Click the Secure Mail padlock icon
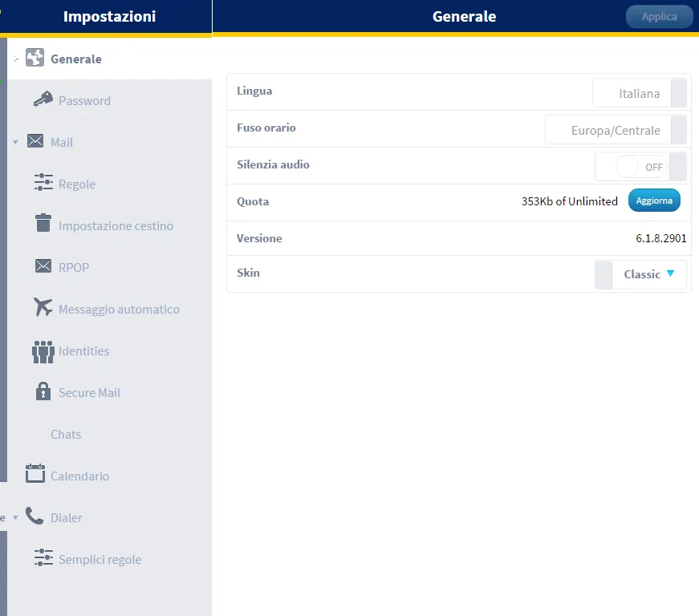699x616 pixels. tap(43, 391)
